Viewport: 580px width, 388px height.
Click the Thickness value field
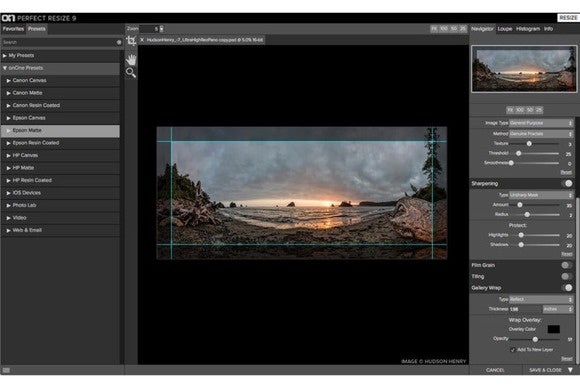click(525, 309)
